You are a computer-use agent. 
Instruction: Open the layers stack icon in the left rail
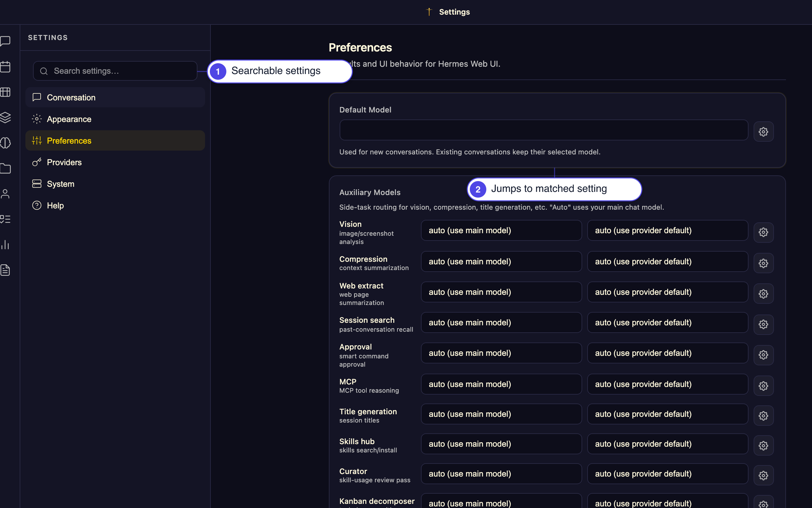(x=5, y=117)
